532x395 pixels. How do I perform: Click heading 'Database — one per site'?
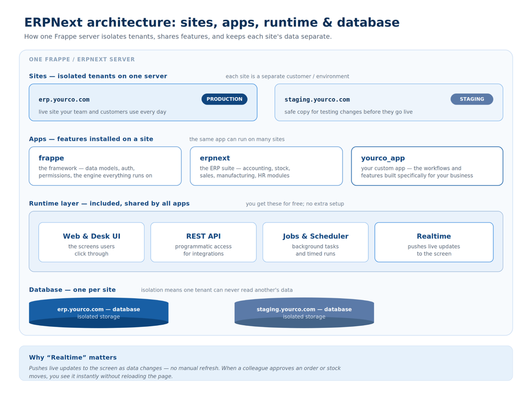click(72, 289)
